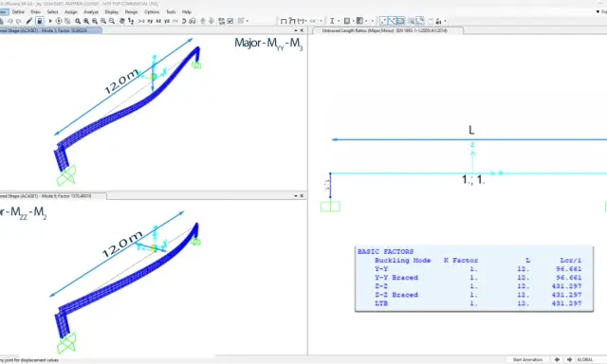Select the Unbraced Length Ratios tab
The image size is (607, 364).
click(x=388, y=30)
